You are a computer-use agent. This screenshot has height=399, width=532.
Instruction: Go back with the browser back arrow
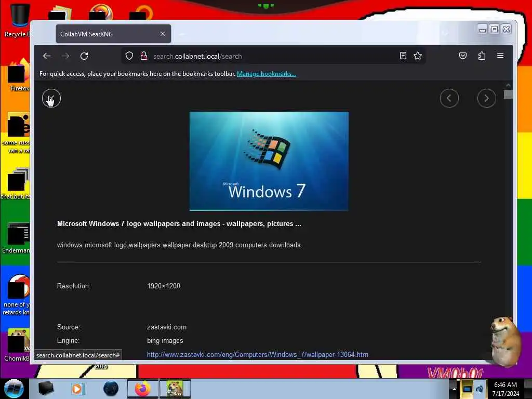(47, 56)
